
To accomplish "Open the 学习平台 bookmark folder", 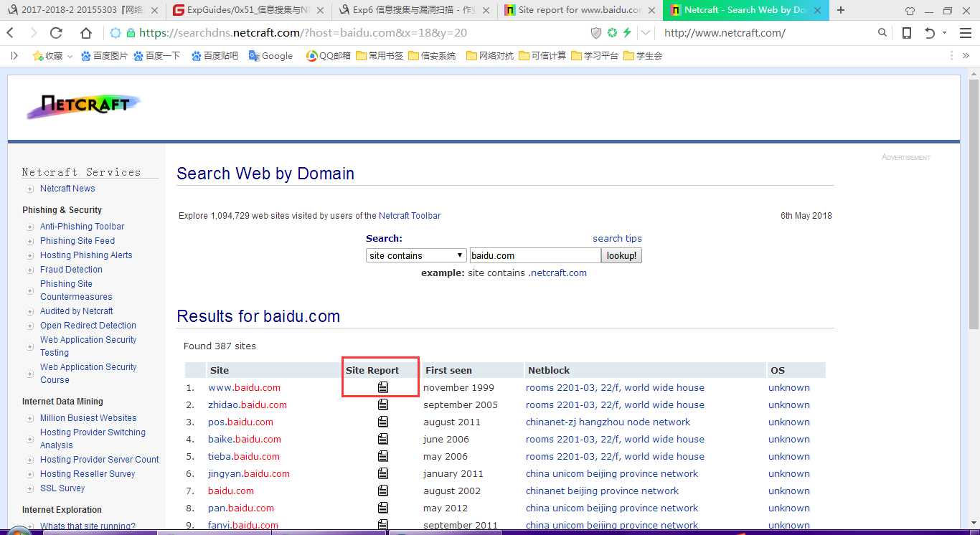I will click(x=595, y=56).
